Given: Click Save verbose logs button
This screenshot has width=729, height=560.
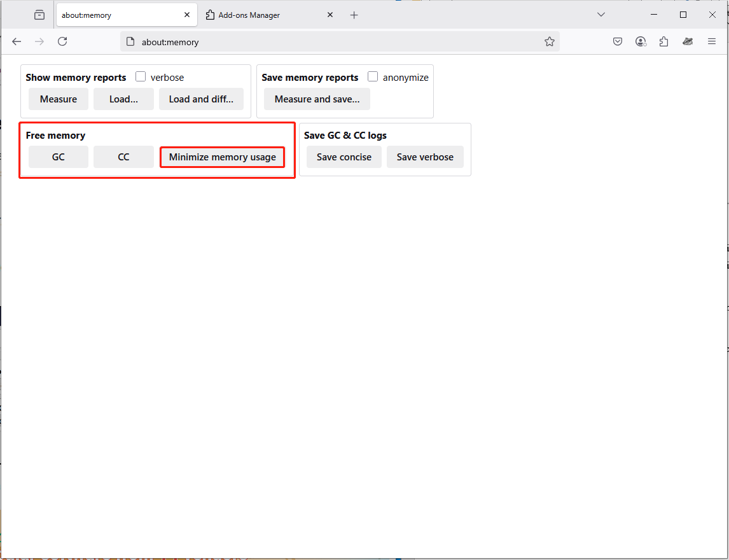Looking at the screenshot, I should click(425, 157).
